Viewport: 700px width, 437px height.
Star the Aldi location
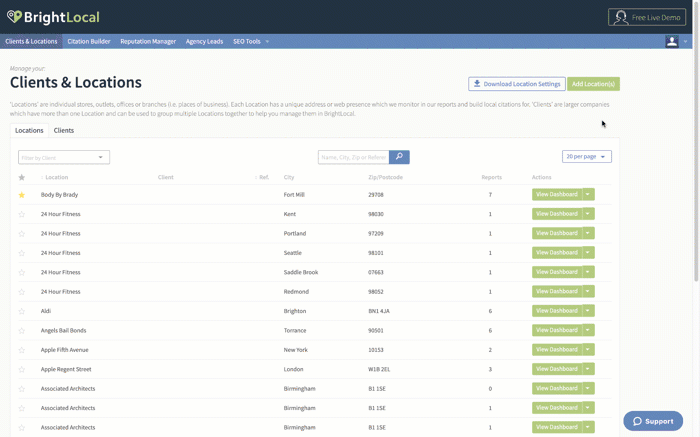click(x=21, y=311)
